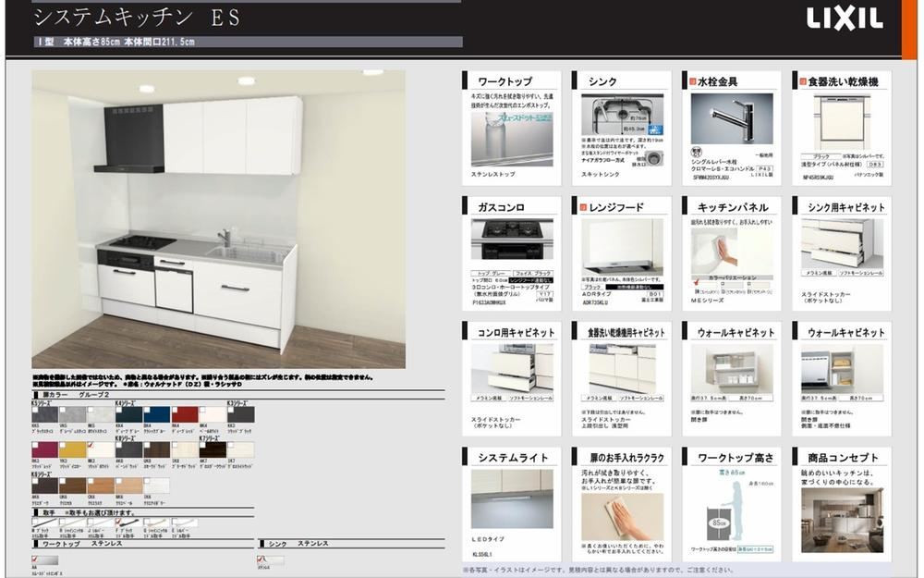924x578 pixels.
Task: Open the ワークトップ stainless surface photo
Action: [512, 139]
